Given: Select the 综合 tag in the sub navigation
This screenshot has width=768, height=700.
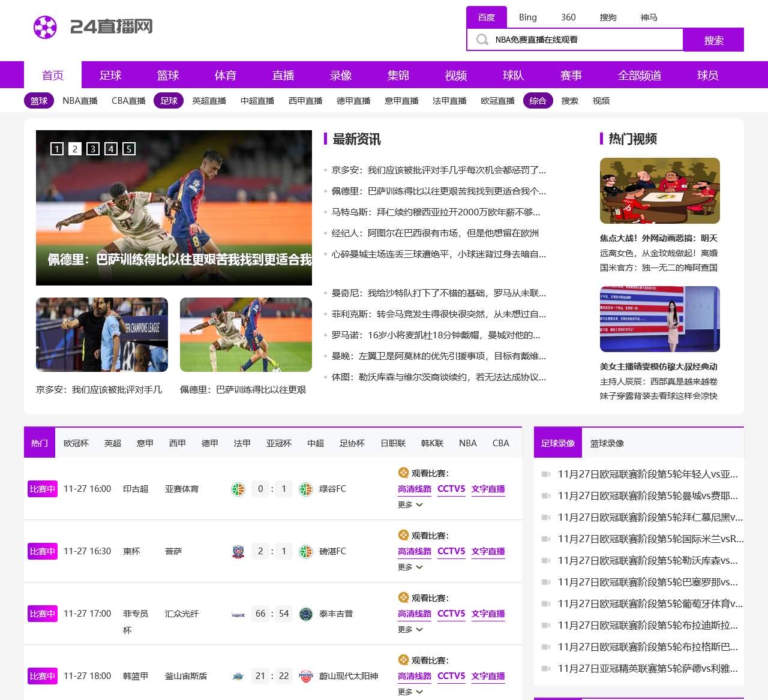Looking at the screenshot, I should click(x=538, y=101).
